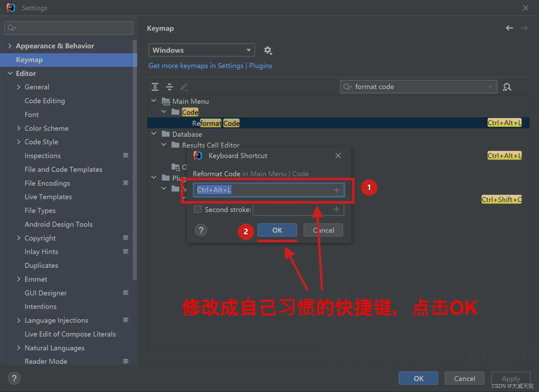Click the add shortcut plus next to Ctrl+Alt+L field
Viewport: 539px width, 392px height.
(x=336, y=190)
